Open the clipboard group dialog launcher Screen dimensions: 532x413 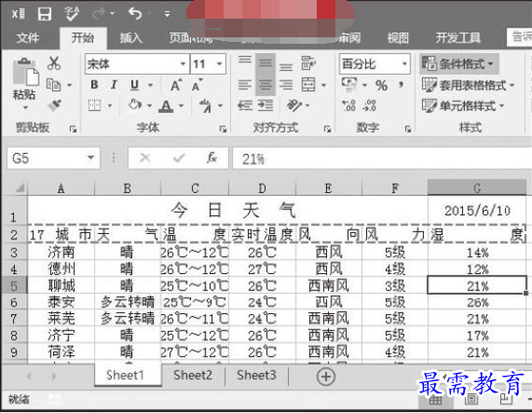click(73, 129)
